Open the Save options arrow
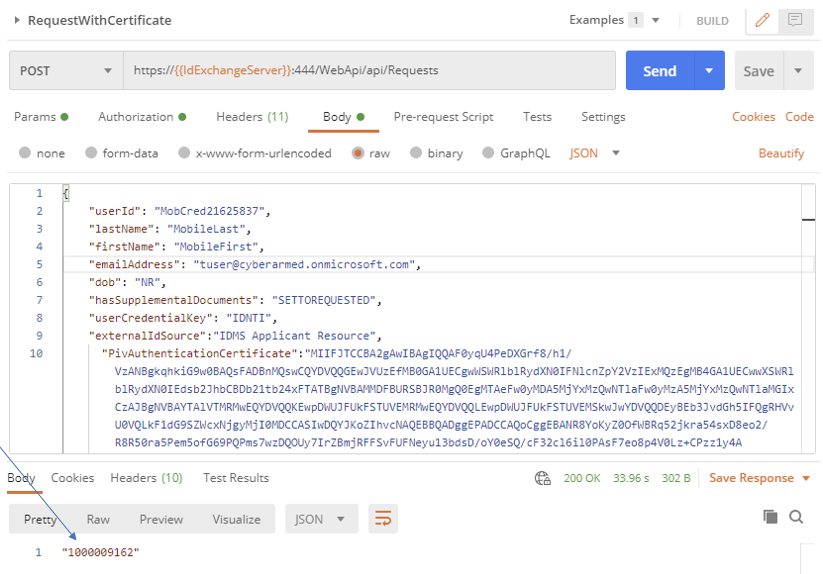The image size is (823, 574). point(798,70)
